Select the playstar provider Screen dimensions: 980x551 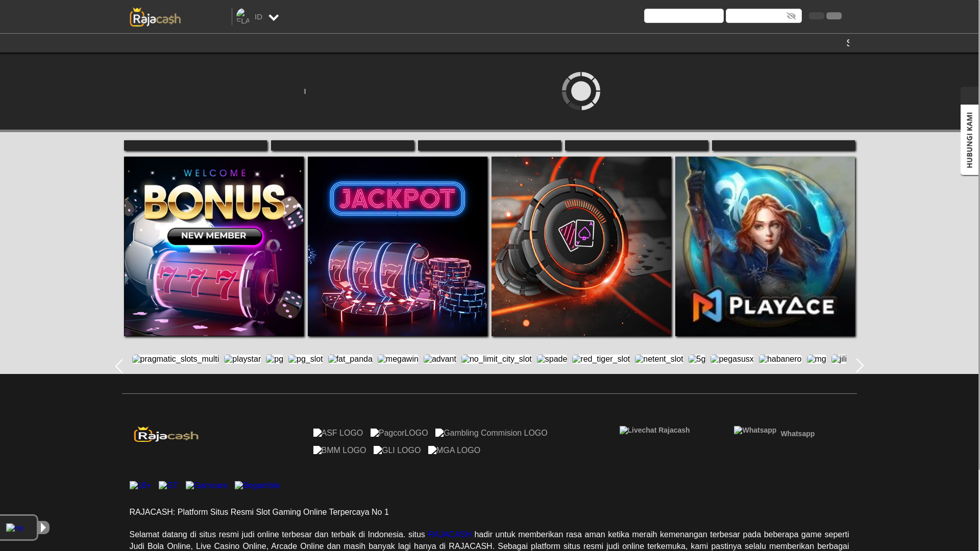tap(242, 359)
